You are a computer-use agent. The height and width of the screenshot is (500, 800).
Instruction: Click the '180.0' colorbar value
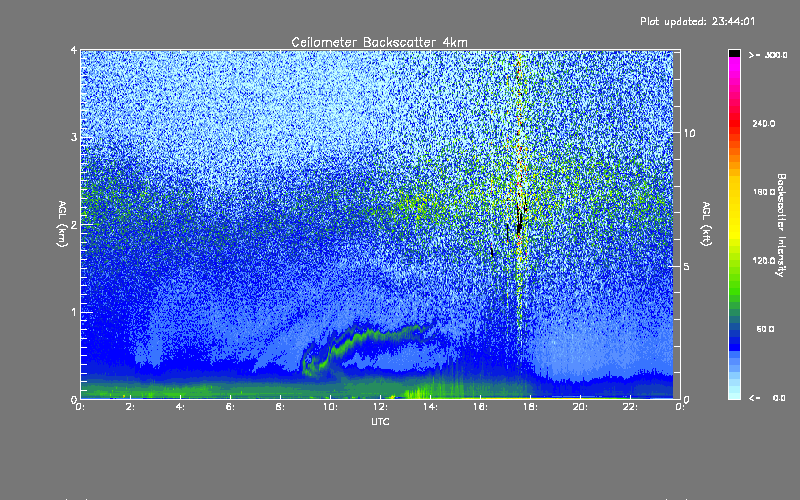tap(764, 192)
